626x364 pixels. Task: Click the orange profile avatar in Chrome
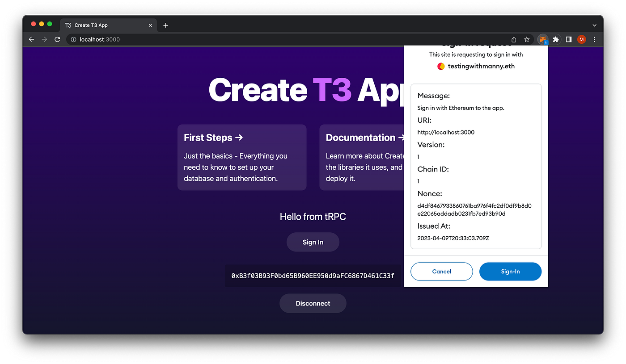pos(581,39)
